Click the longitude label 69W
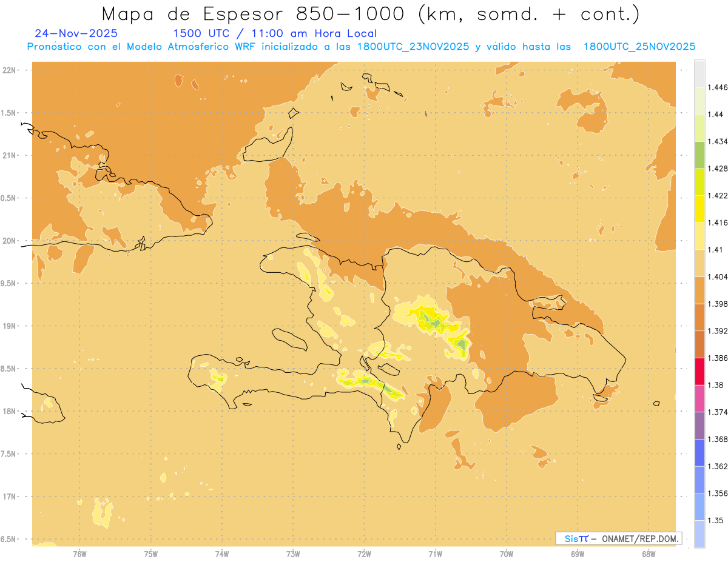Screen dimensions: 728x562 click(578, 554)
